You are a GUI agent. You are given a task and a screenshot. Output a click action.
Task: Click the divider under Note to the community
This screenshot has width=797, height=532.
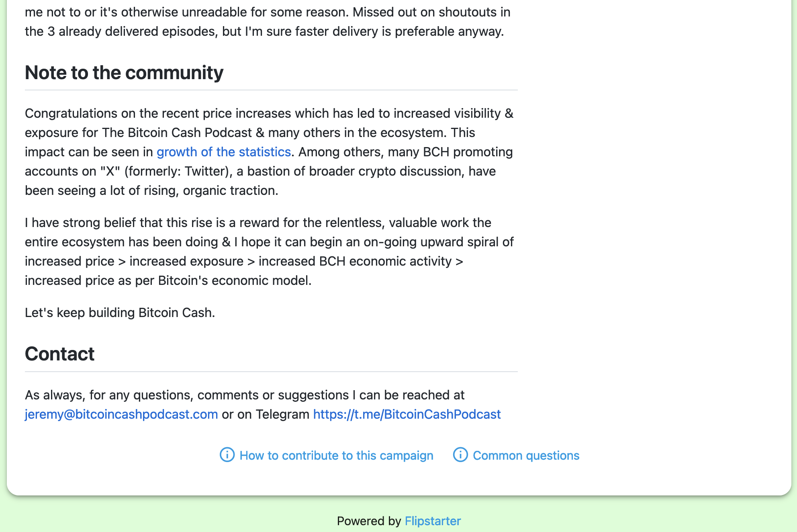[271, 90]
